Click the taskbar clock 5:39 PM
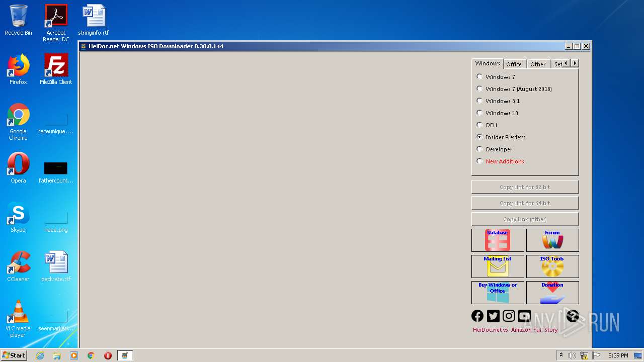Screen dimensions: 644x362 [x=618, y=355]
